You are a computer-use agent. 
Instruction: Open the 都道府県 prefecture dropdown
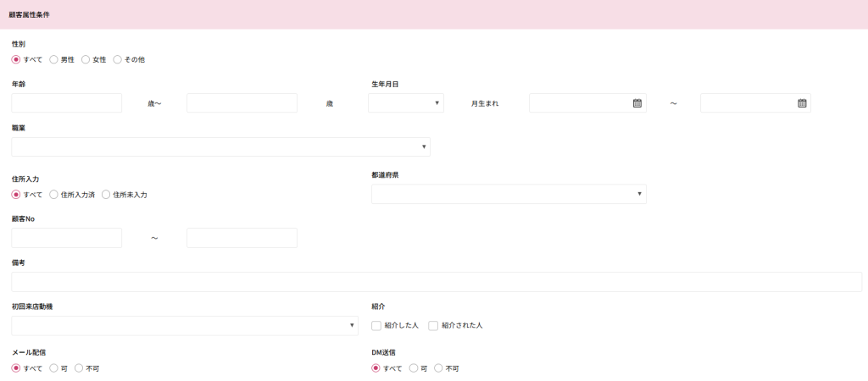(509, 195)
